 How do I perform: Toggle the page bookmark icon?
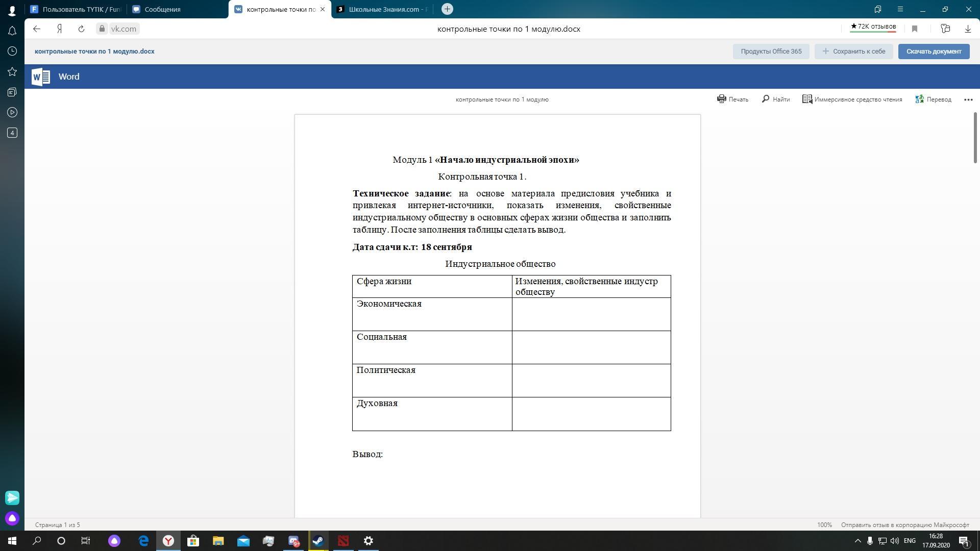click(x=915, y=29)
